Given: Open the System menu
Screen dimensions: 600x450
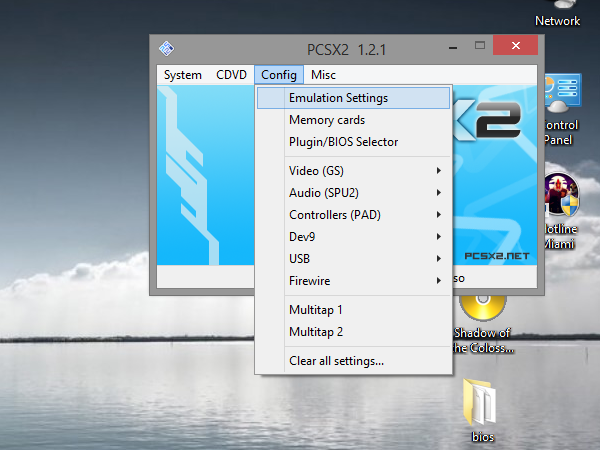Looking at the screenshot, I should [183, 75].
